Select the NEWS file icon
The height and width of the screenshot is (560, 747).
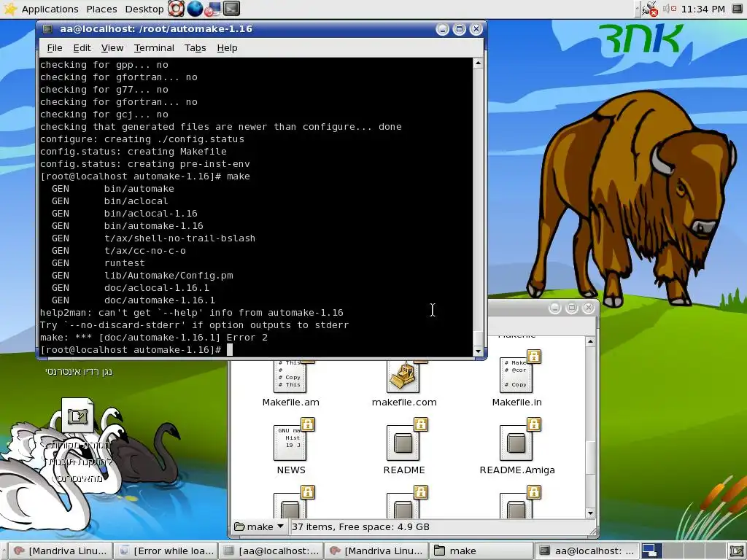(292, 440)
